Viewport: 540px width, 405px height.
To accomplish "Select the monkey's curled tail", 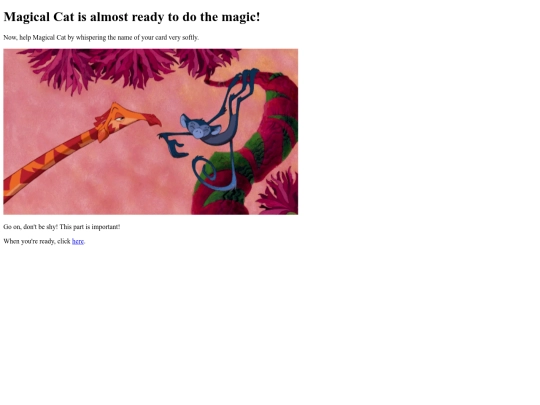I will click(x=208, y=172).
